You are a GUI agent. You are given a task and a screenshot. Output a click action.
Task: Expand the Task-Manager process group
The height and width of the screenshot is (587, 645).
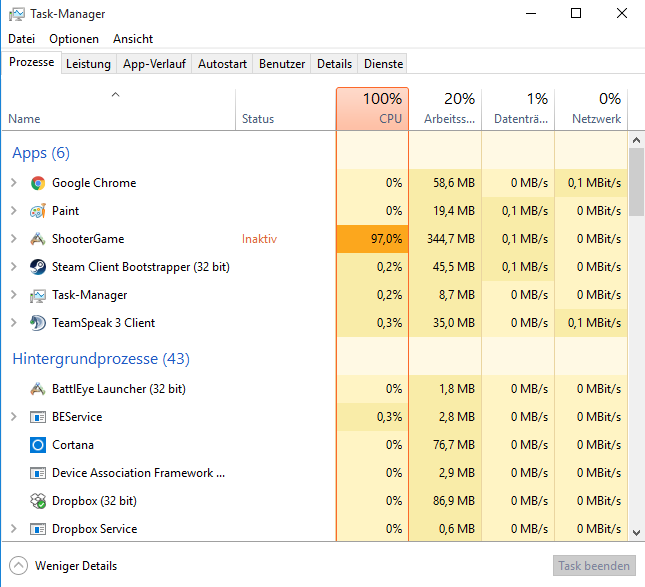click(x=14, y=295)
